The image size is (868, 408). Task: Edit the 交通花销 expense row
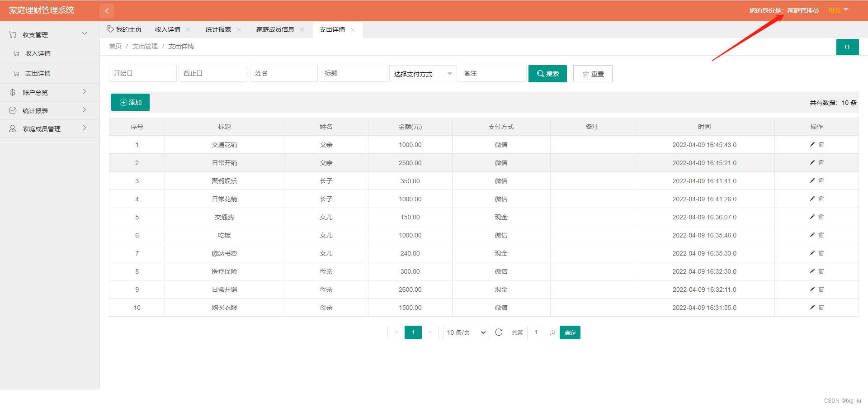point(812,144)
